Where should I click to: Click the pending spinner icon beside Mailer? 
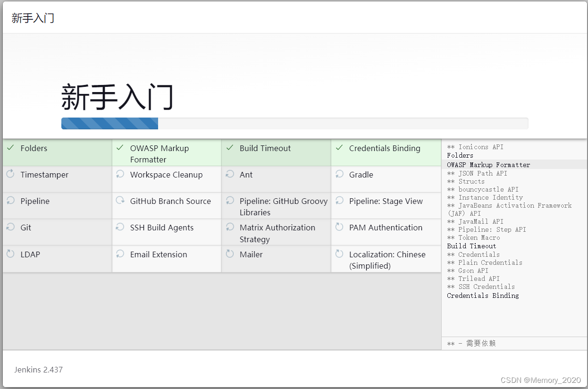229,254
